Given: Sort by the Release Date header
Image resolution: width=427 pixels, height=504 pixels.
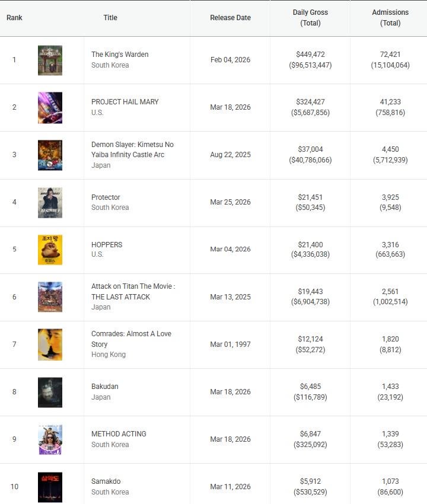Looking at the screenshot, I should click(230, 18).
